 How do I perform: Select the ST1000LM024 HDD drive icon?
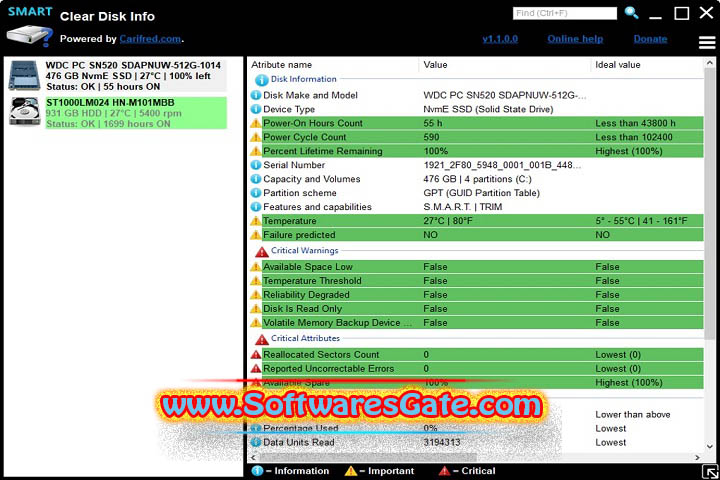click(x=25, y=112)
